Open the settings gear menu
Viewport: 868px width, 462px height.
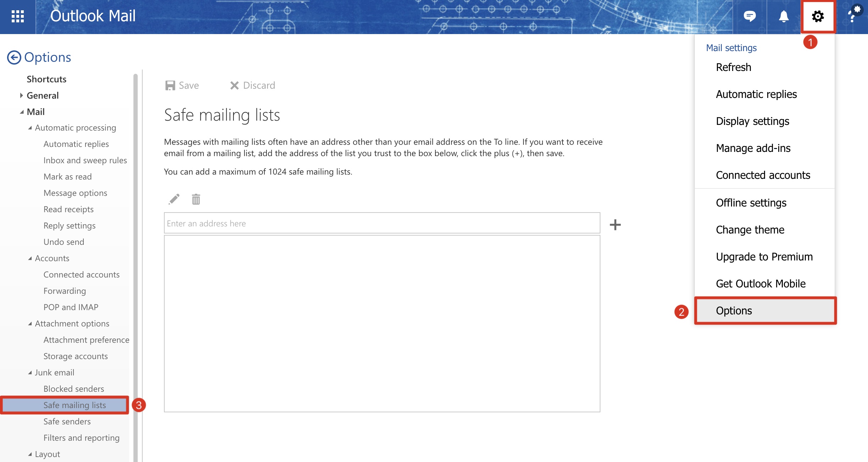(x=818, y=16)
